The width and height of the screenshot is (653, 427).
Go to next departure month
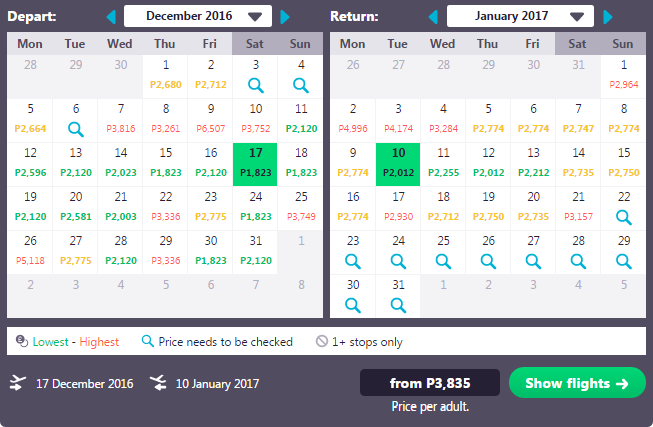click(285, 17)
